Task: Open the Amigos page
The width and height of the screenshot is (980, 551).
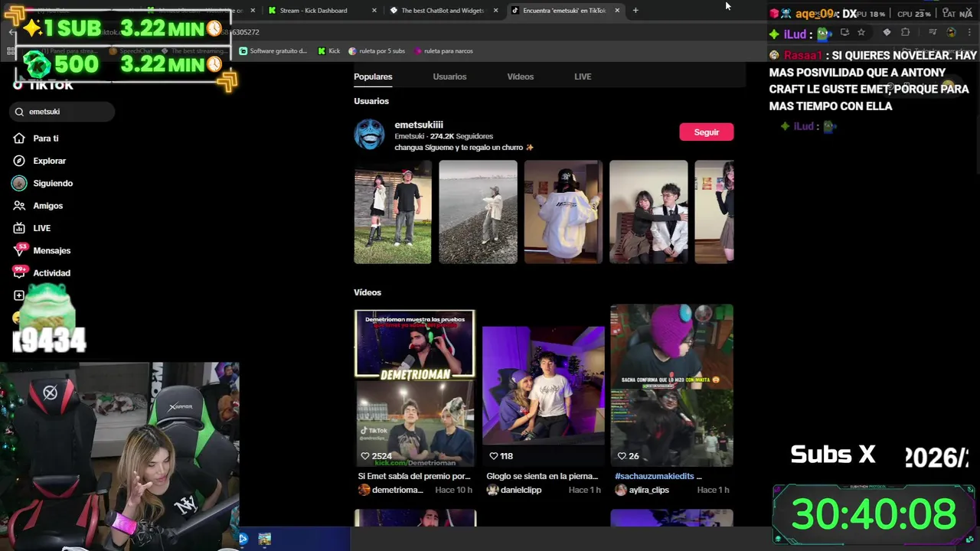Action: coord(38,206)
